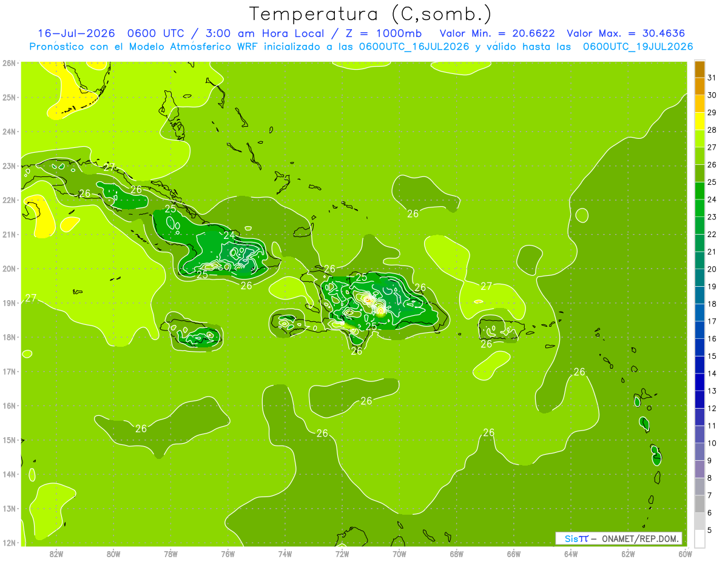
Task: Click the '30' label on color scale
Action: [x=712, y=95]
